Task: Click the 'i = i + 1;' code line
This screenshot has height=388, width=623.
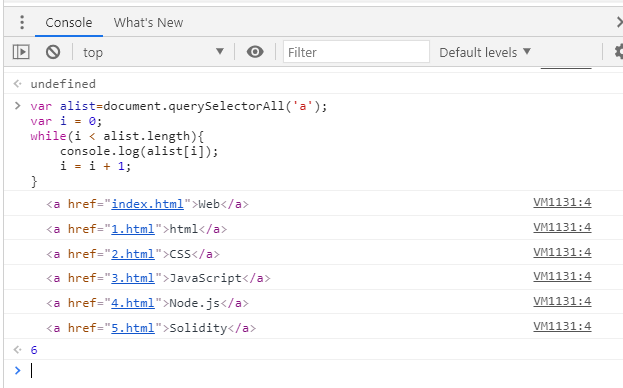Action: point(95,166)
